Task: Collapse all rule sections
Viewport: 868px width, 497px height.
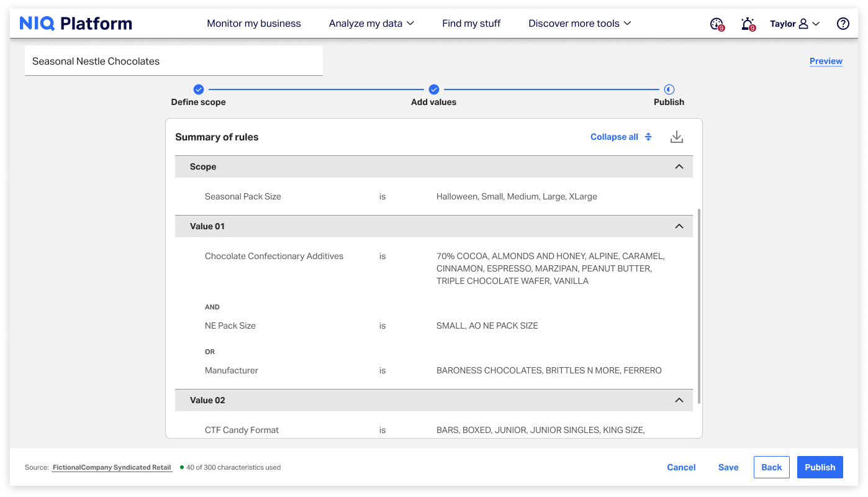Action: tap(621, 137)
